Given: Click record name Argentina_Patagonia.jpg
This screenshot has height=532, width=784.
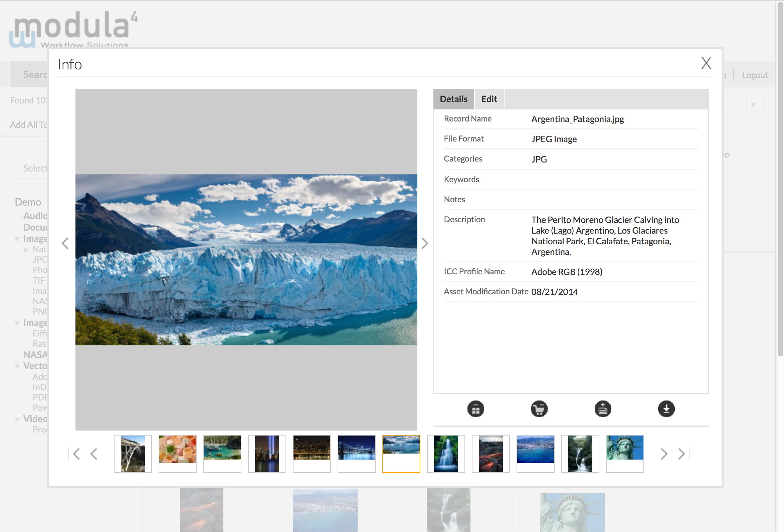Looking at the screenshot, I should (577, 119).
